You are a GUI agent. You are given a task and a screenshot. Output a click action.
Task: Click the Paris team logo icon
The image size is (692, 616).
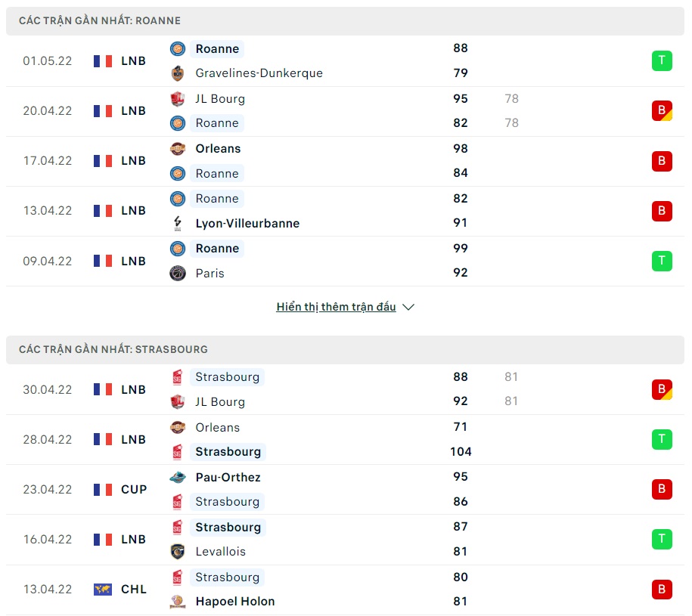click(x=178, y=273)
